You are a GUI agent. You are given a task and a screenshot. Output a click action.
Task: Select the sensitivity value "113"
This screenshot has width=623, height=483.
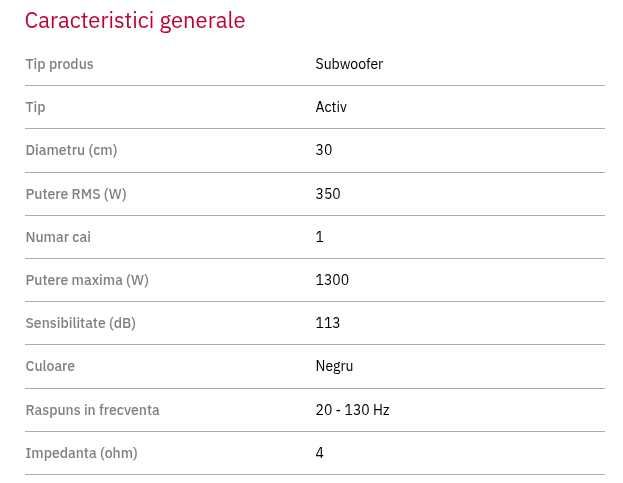coord(328,323)
